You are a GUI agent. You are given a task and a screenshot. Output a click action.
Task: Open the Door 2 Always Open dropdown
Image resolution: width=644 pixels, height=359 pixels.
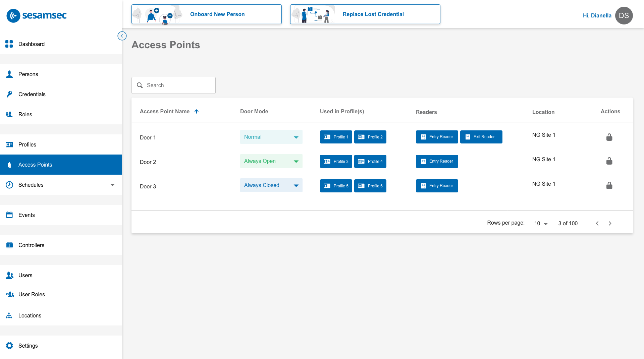coord(271,161)
